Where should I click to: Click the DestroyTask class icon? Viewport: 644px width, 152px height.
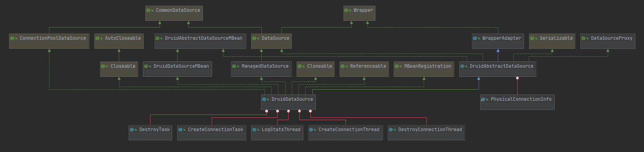pos(132,130)
